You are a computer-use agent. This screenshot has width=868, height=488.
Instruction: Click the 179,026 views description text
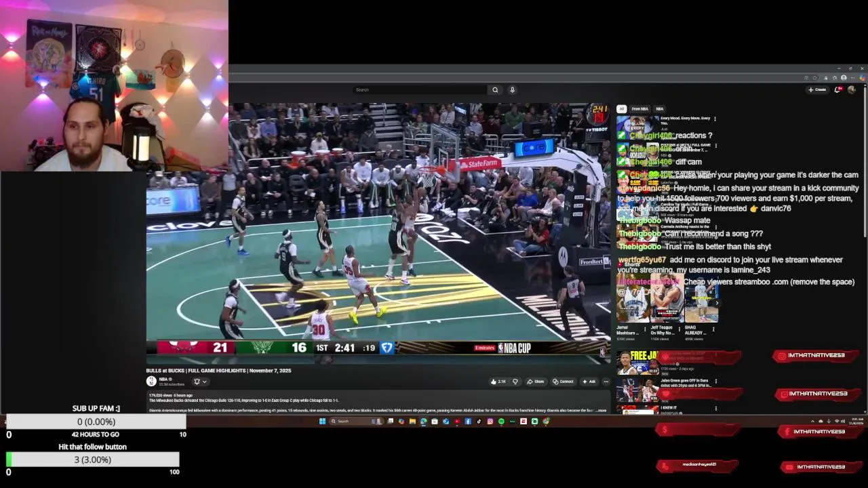(x=170, y=395)
